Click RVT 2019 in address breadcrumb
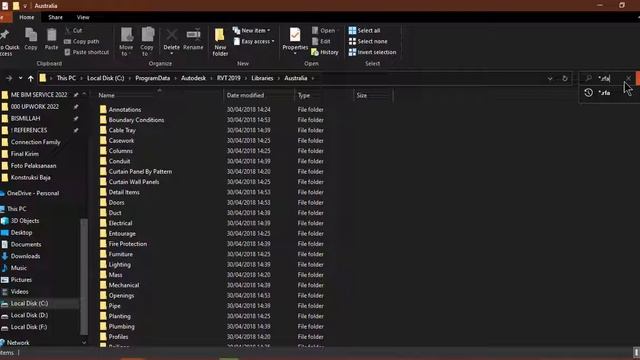 pyautogui.click(x=229, y=78)
